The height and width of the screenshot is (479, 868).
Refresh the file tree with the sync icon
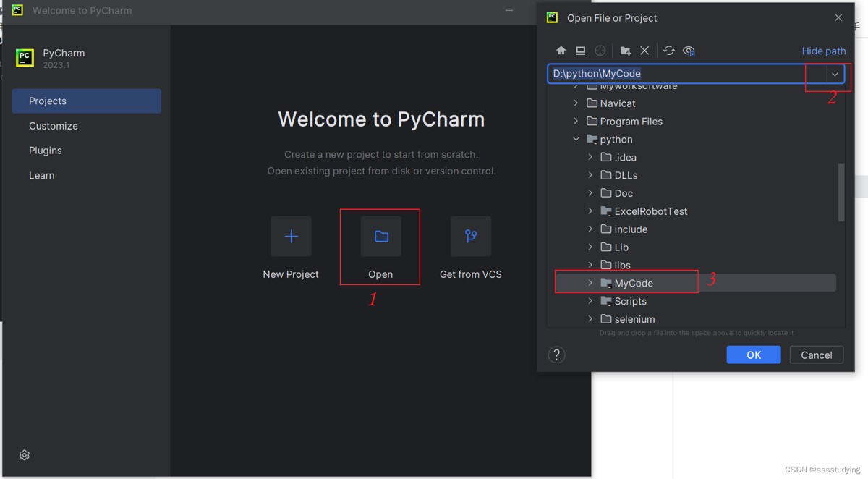click(669, 51)
